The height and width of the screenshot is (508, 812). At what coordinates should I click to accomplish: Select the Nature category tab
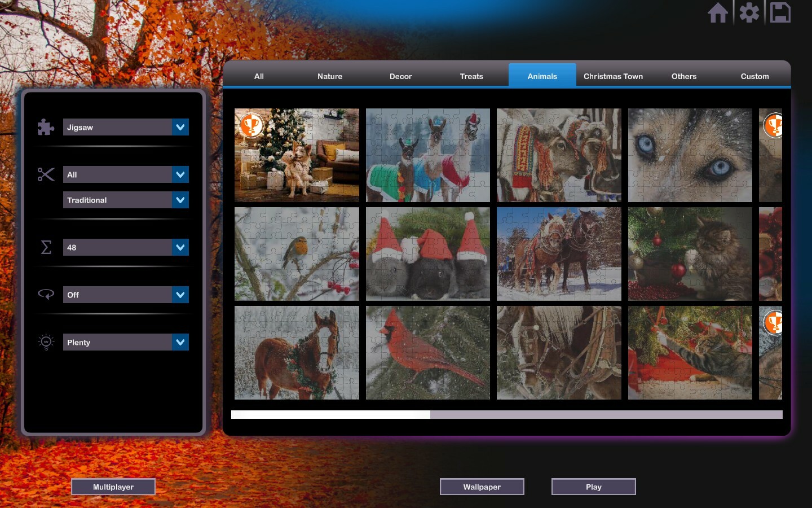click(x=330, y=76)
